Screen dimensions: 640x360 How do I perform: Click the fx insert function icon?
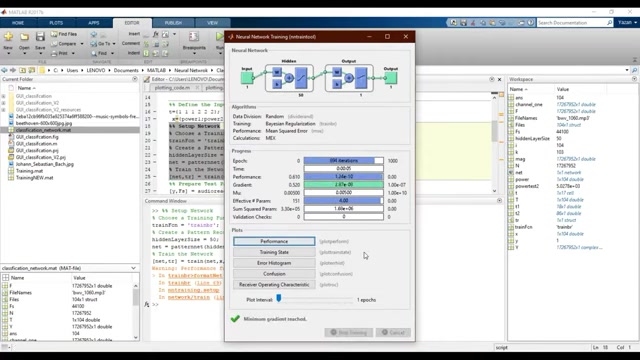156,34
